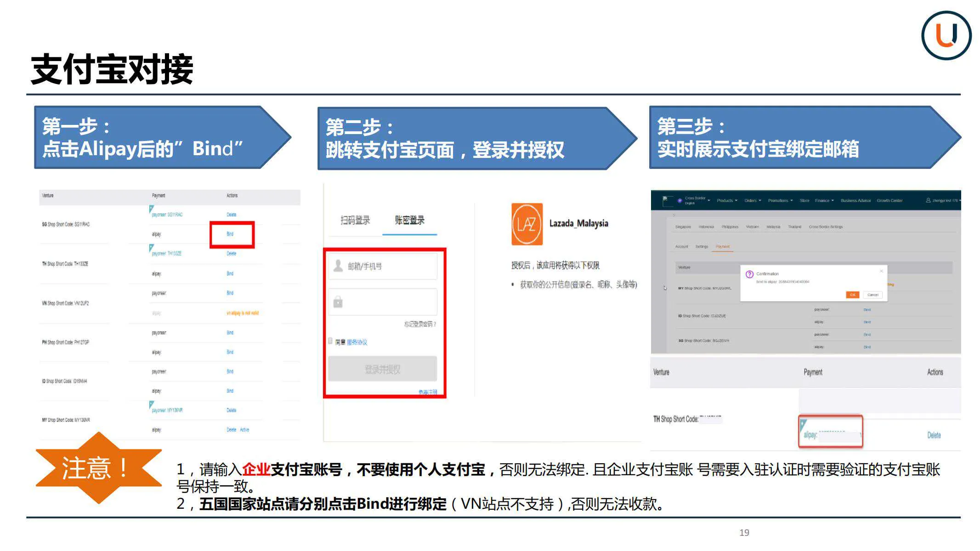Switch to the Payment tab
The width and height of the screenshot is (980, 551).
pyautogui.click(x=722, y=247)
